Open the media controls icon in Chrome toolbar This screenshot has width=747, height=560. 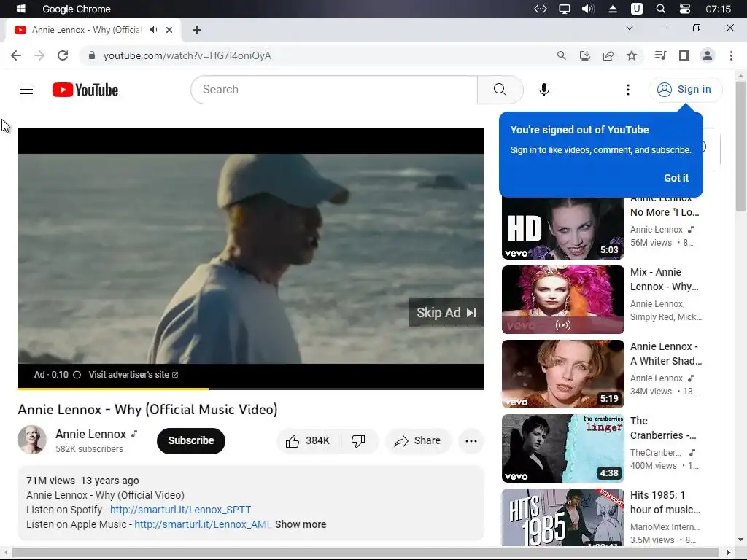660,55
